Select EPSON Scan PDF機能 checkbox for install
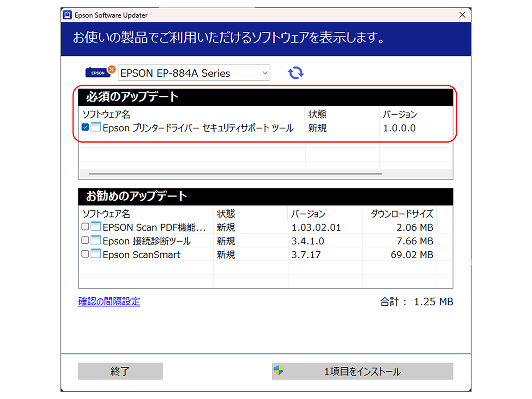Image resolution: width=532 pixels, height=399 pixels. tap(86, 226)
